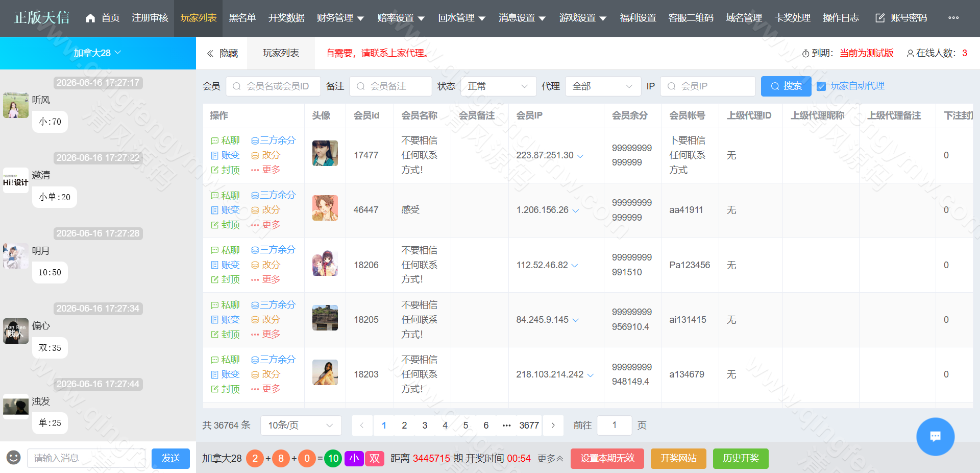Open the 赔率设置 dropdown menu
980x473 pixels.
tap(401, 18)
